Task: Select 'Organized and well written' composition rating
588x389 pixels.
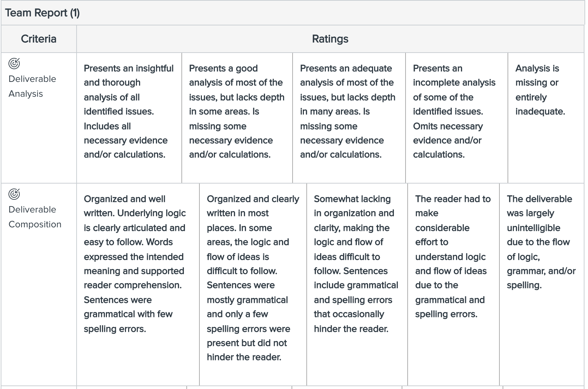Action: [x=138, y=285]
